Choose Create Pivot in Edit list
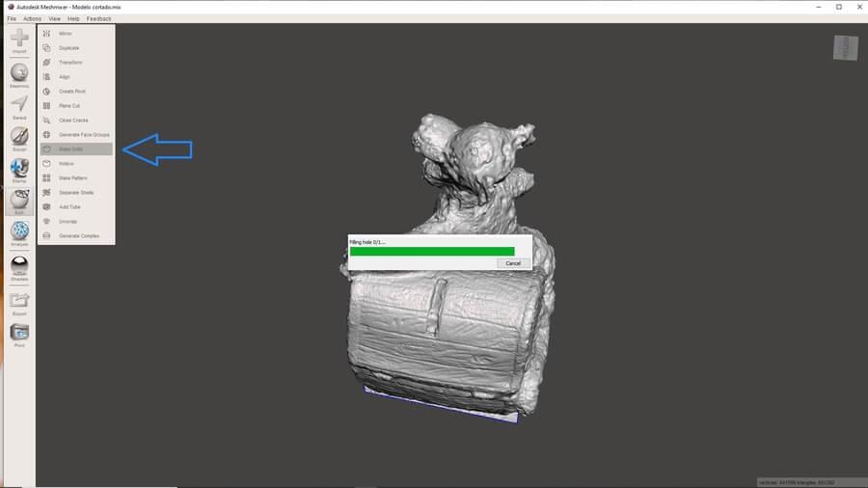Screen dimensions: 868x488 (x=76, y=92)
